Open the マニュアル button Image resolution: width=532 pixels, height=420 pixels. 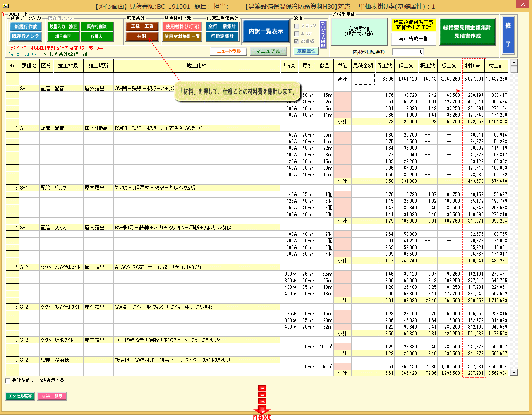click(268, 51)
